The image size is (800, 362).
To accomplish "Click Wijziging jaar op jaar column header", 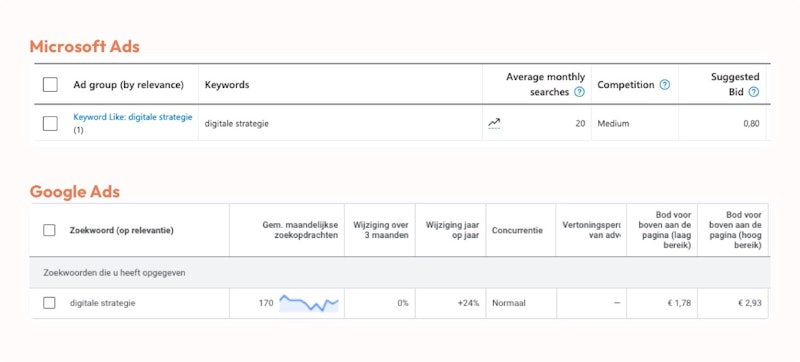I will [452, 230].
